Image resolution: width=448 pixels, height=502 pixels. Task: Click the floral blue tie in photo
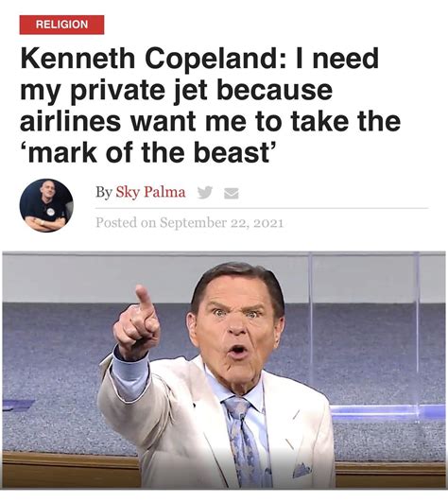pos(245,441)
